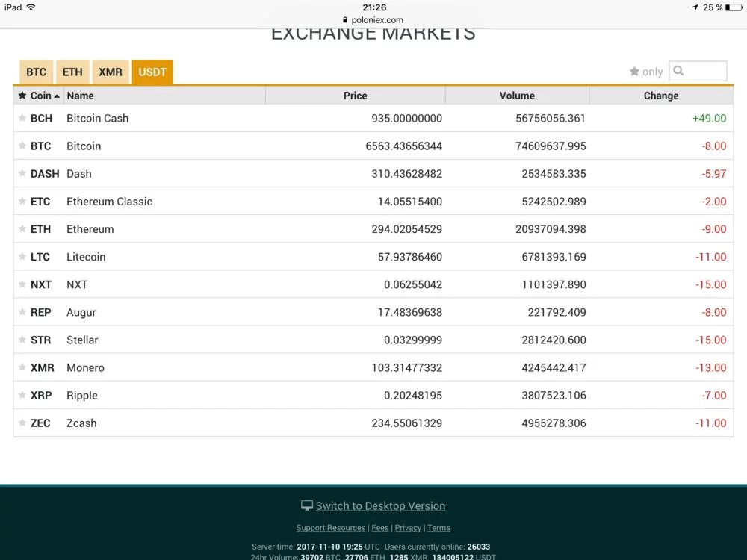Switch to the ETH markets tab
This screenshot has height=560, width=747.
point(72,72)
